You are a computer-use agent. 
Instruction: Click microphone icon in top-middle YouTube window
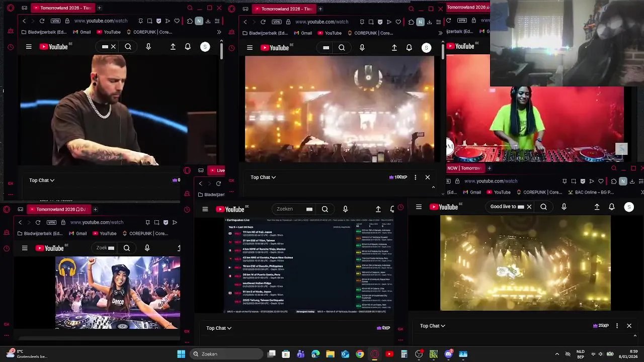tap(362, 48)
